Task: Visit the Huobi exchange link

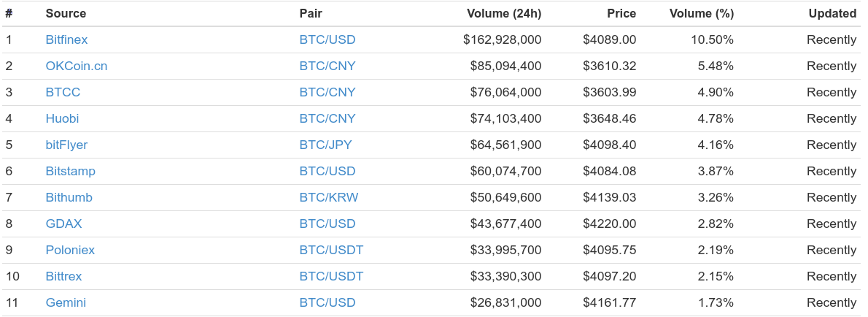Action: (x=62, y=118)
